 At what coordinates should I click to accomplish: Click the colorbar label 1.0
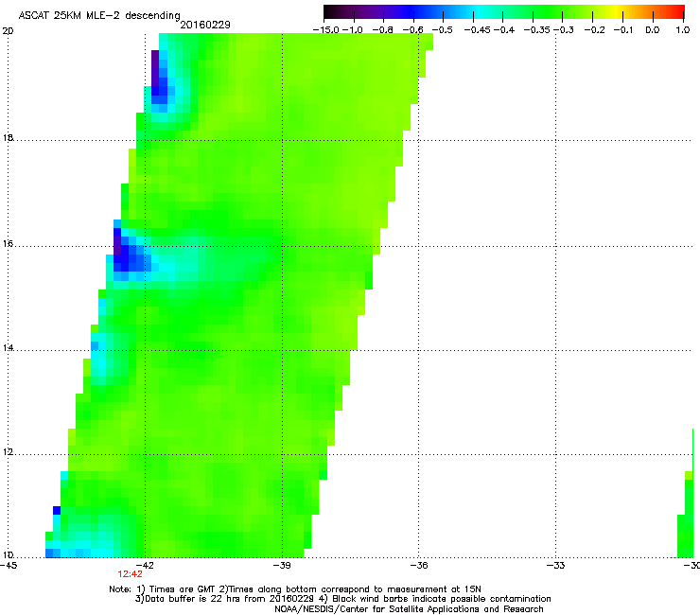(x=683, y=30)
